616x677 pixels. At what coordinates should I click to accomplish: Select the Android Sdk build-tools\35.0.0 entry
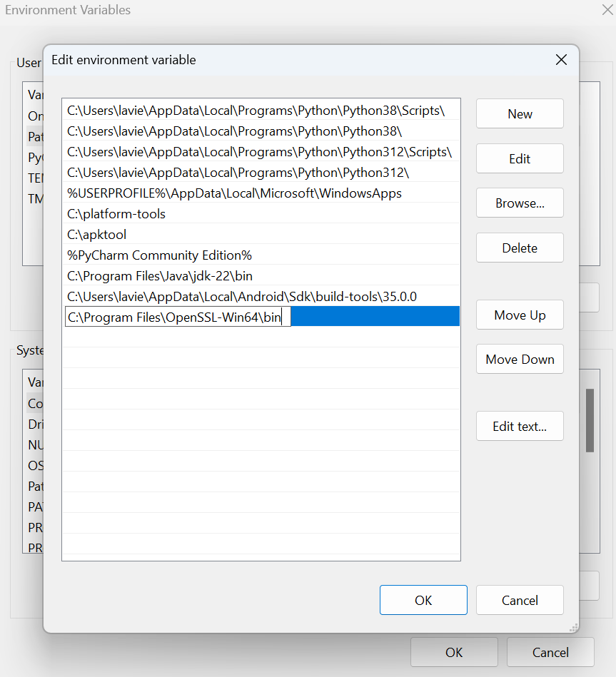261,297
